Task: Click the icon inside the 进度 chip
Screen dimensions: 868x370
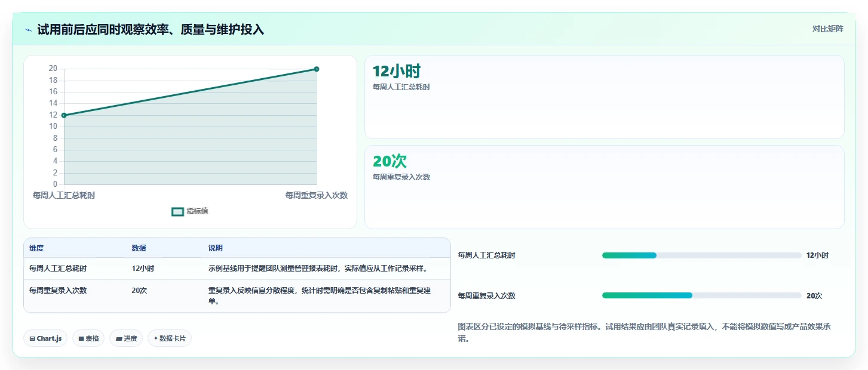Action: pyautogui.click(x=119, y=338)
